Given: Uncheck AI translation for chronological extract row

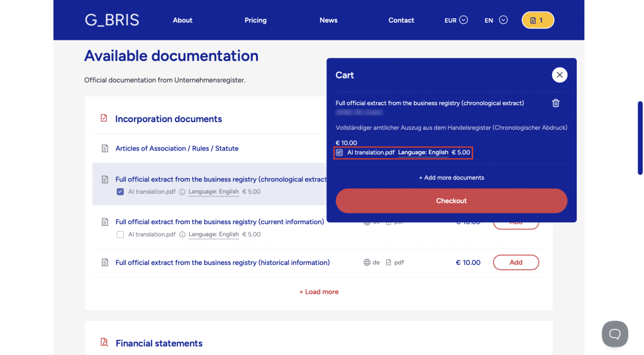Looking at the screenshot, I should pos(120,191).
